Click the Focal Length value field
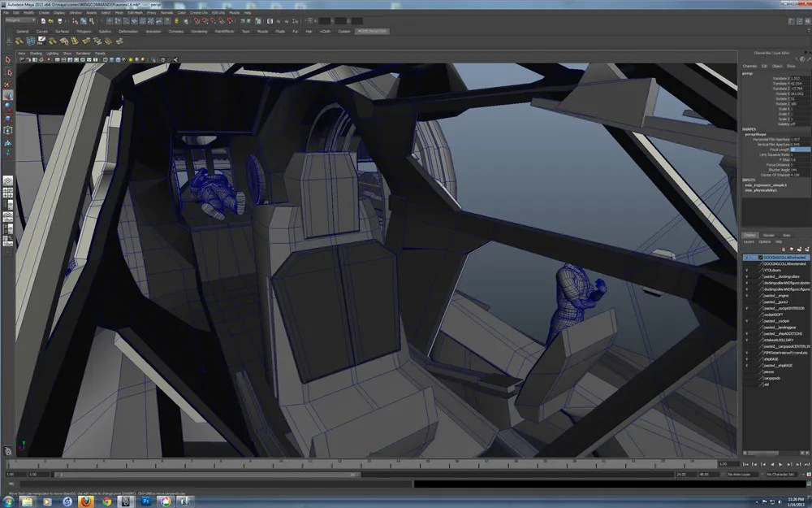Image resolution: width=812 pixels, height=508 pixels. 800,150
